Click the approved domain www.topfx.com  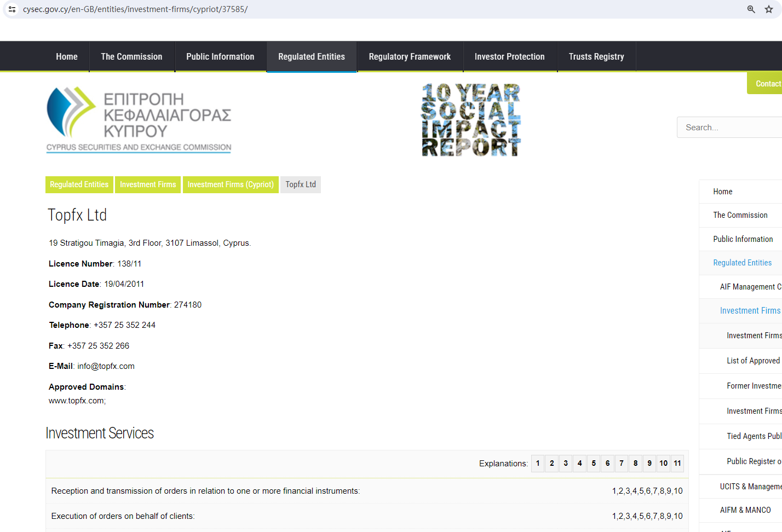77,401
